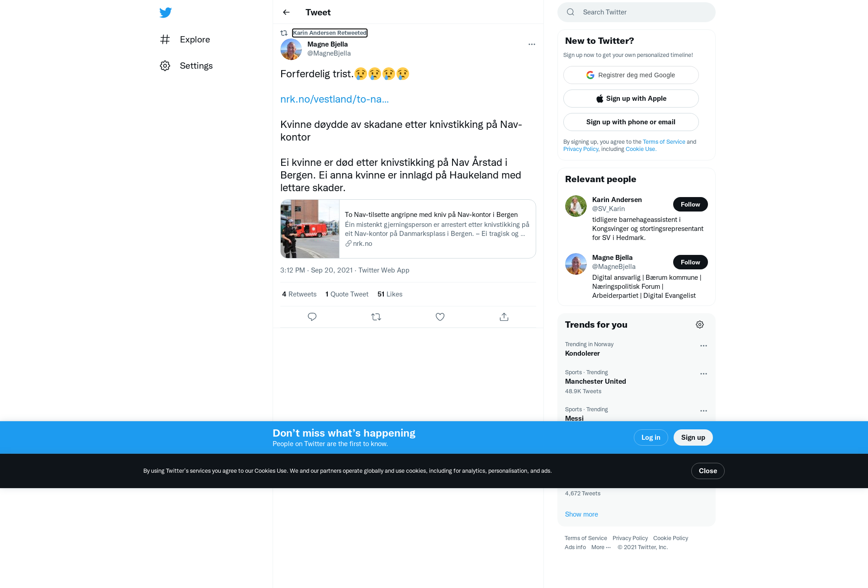Open the nrk.no/vestland link in tweet
The image size is (868, 588).
(x=335, y=99)
